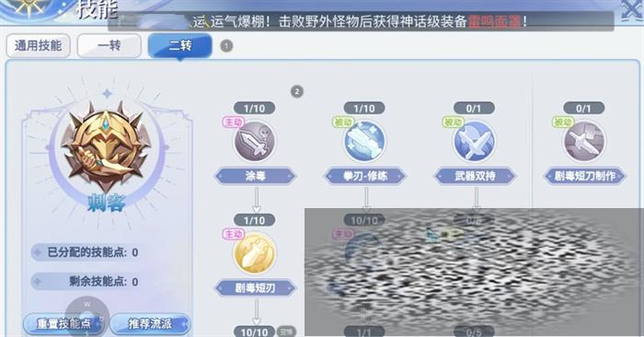Click the 剧毒短刀制作 skill name label
Viewport: 644px width, 337px height.
584,176
